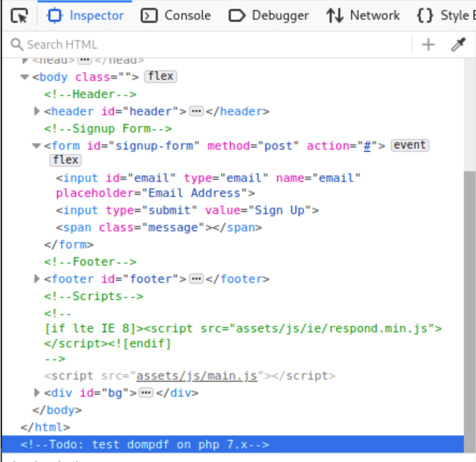Follow the action "#" link
Screen dimensions: 476x462
367,146
